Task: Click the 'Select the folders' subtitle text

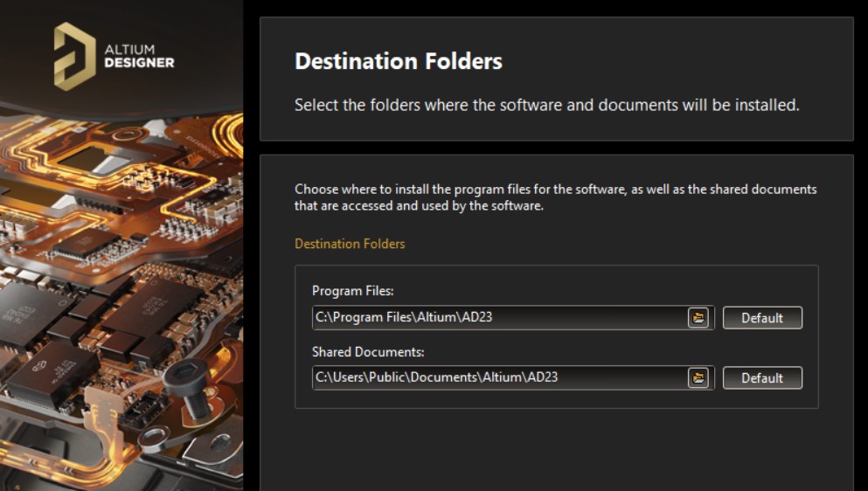Action: [x=546, y=105]
